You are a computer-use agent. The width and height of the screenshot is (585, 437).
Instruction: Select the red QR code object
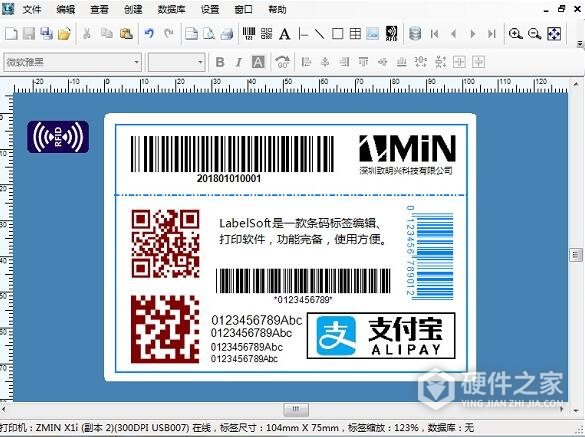165,244
